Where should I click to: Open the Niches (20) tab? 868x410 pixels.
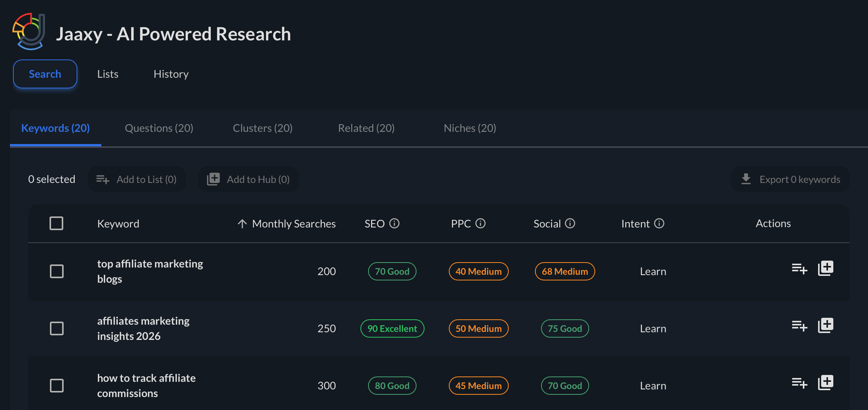click(470, 128)
